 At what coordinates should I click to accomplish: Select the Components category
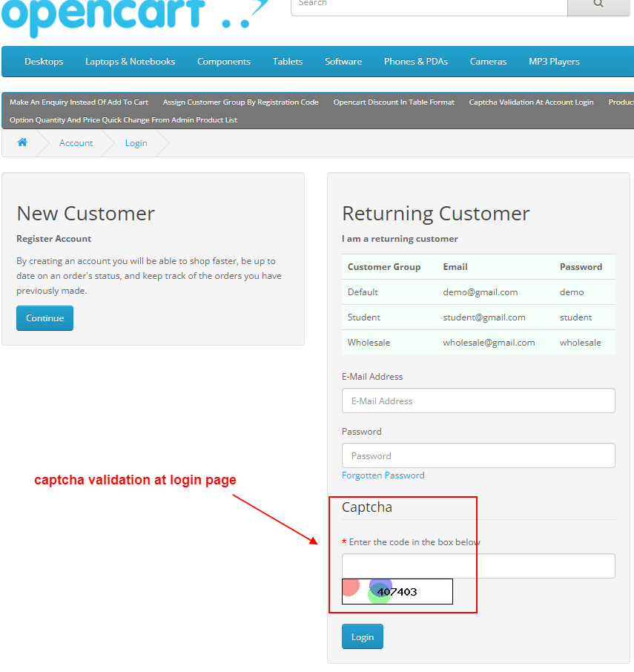pyautogui.click(x=224, y=62)
